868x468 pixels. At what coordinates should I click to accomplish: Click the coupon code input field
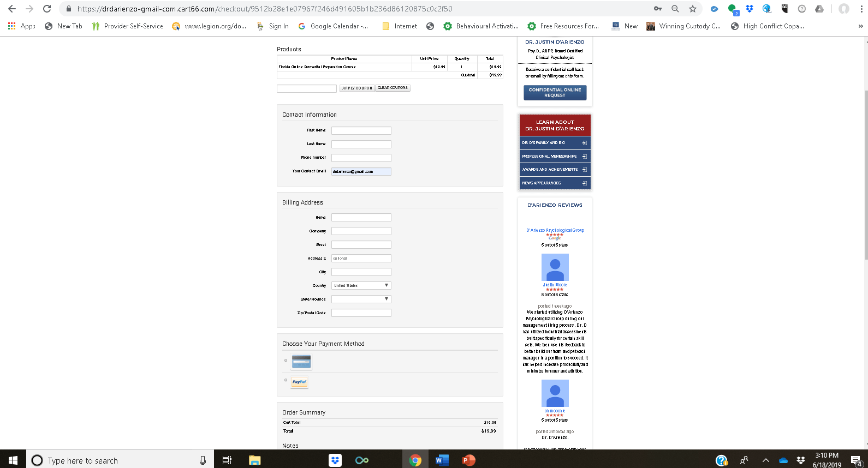coord(307,88)
